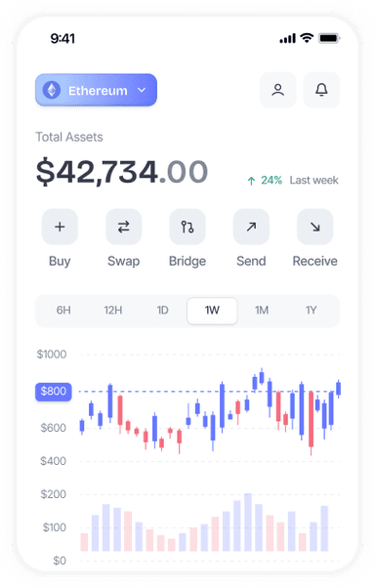This screenshot has height=588, width=375.
Task: Click the $800 price marker label
Action: click(x=54, y=392)
